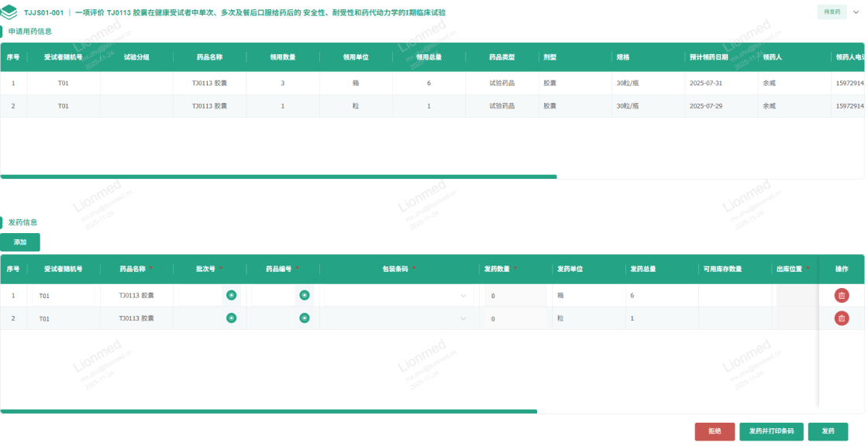Open batch number picker in row 2
The height and width of the screenshot is (446, 868).
pos(231,318)
